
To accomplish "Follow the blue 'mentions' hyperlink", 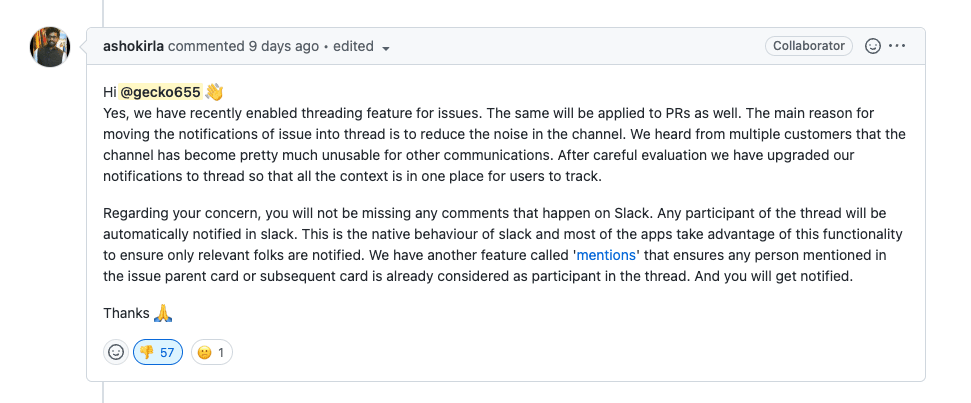I will tap(606, 255).
